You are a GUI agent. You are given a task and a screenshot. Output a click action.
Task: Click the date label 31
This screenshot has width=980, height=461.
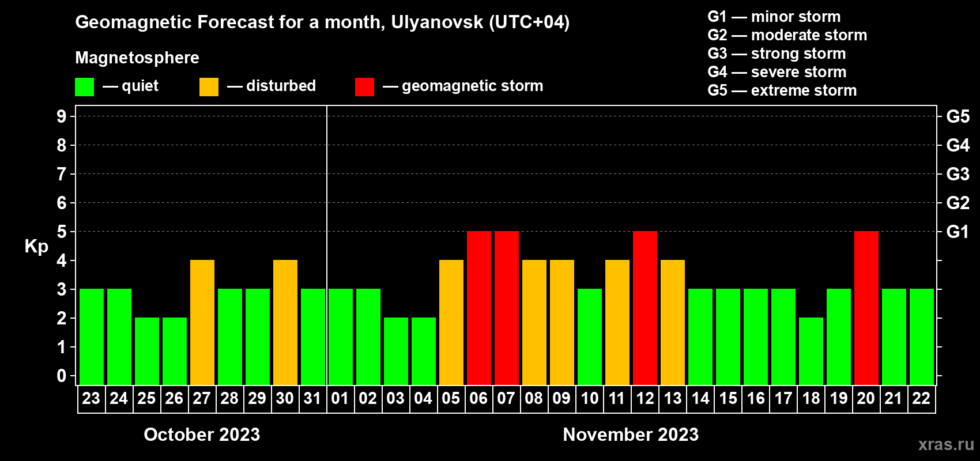coord(312,398)
